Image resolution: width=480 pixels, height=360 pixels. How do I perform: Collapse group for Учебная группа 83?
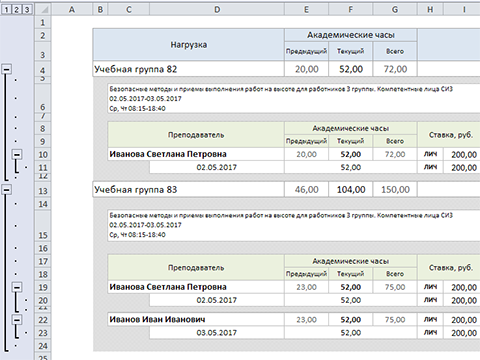[7, 190]
